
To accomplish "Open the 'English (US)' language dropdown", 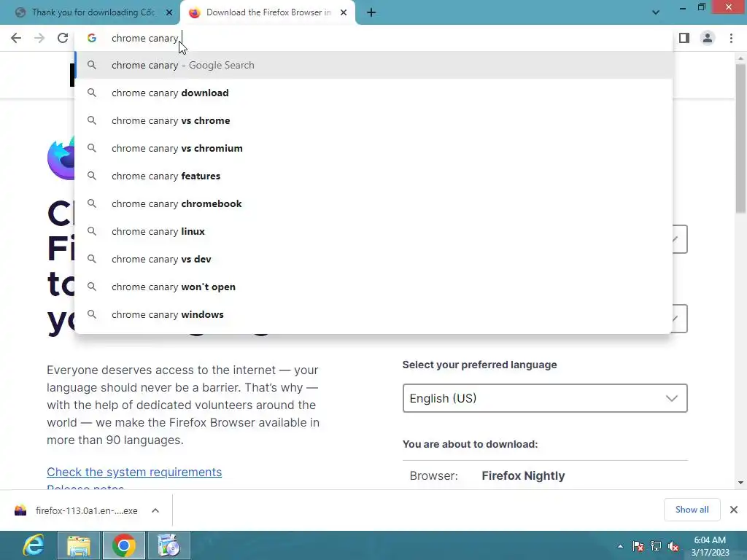I will 545,398.
